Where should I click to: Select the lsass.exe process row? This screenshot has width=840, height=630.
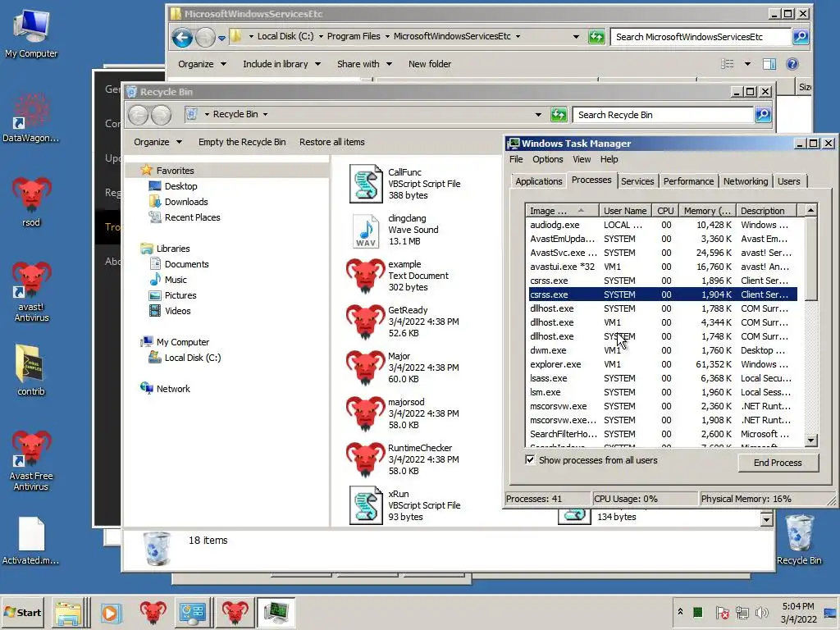(663, 378)
